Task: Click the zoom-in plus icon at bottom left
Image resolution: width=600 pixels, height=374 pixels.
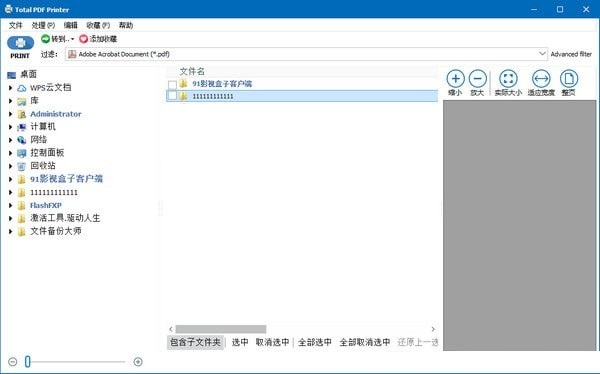Action: (x=138, y=362)
